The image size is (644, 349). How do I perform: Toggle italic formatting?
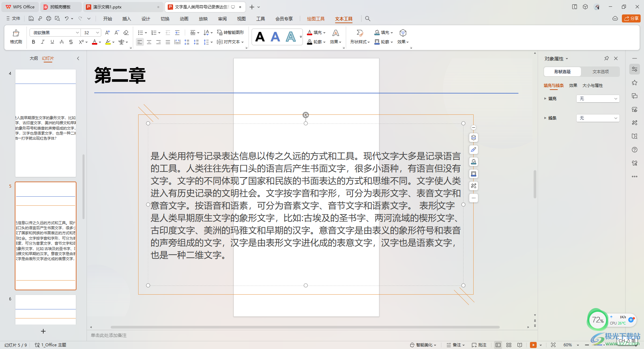click(43, 42)
